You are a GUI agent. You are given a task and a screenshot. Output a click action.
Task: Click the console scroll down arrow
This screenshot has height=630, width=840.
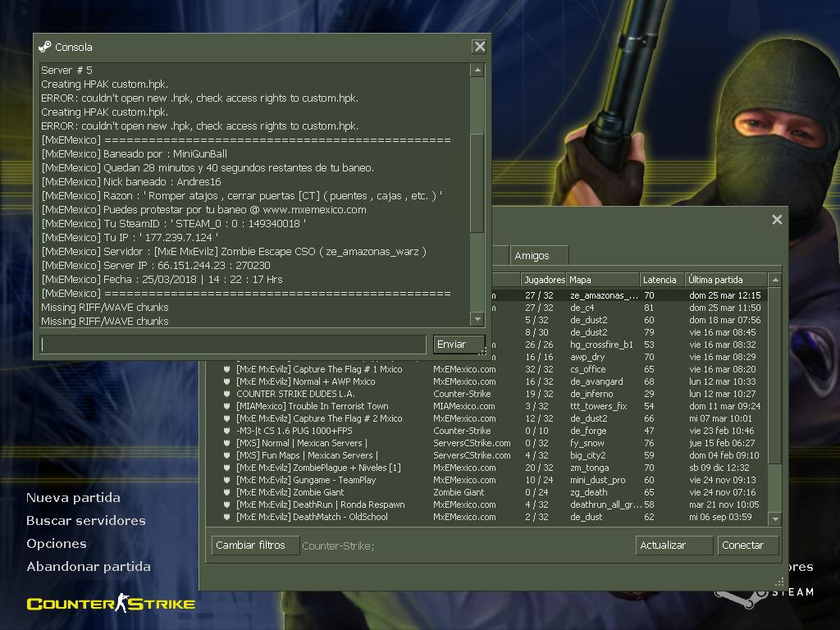coord(477,319)
